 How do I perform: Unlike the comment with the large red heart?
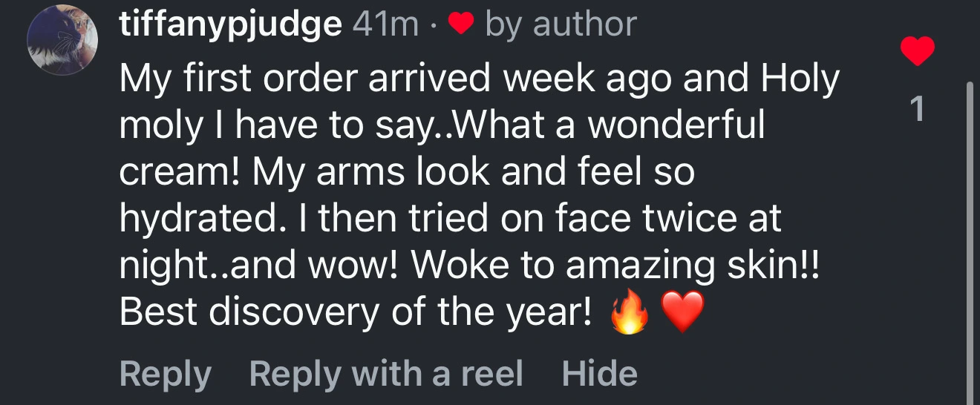point(917,52)
